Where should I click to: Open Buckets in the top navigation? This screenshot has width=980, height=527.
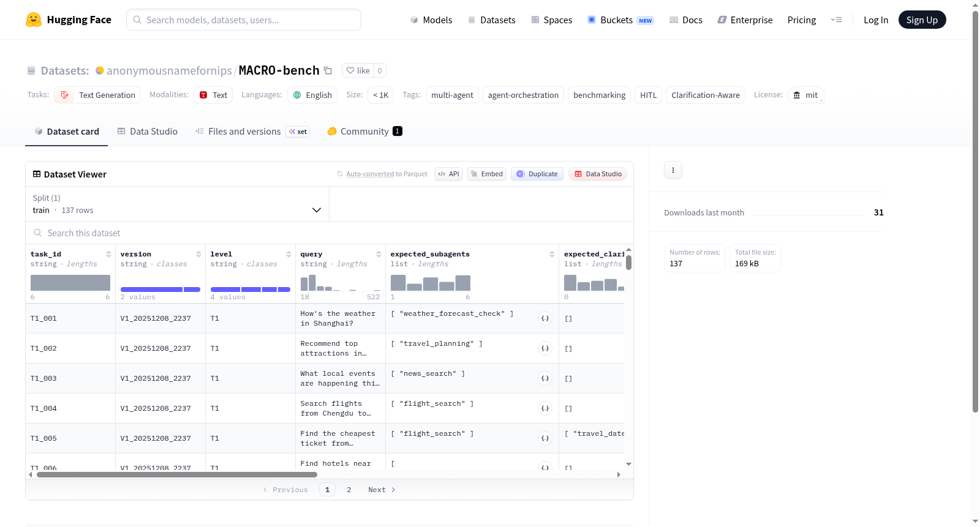(x=620, y=20)
